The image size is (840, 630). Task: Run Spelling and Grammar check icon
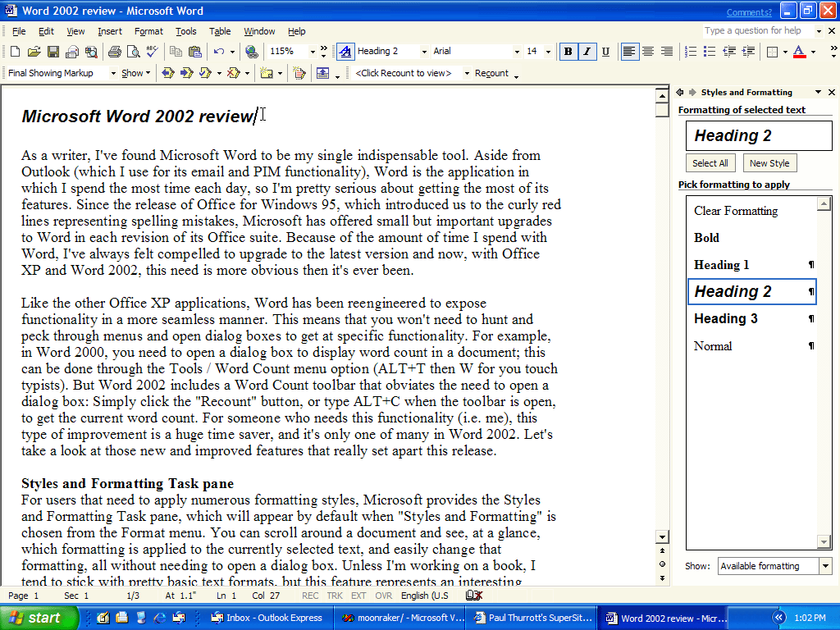click(x=152, y=52)
